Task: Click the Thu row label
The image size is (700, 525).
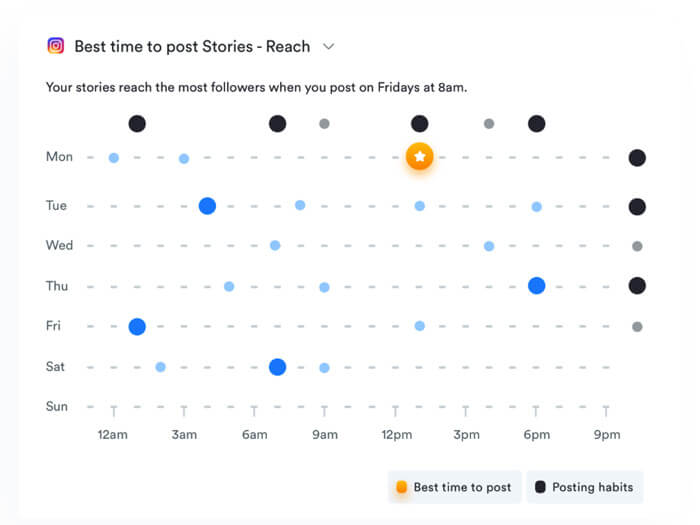Action: tap(57, 286)
